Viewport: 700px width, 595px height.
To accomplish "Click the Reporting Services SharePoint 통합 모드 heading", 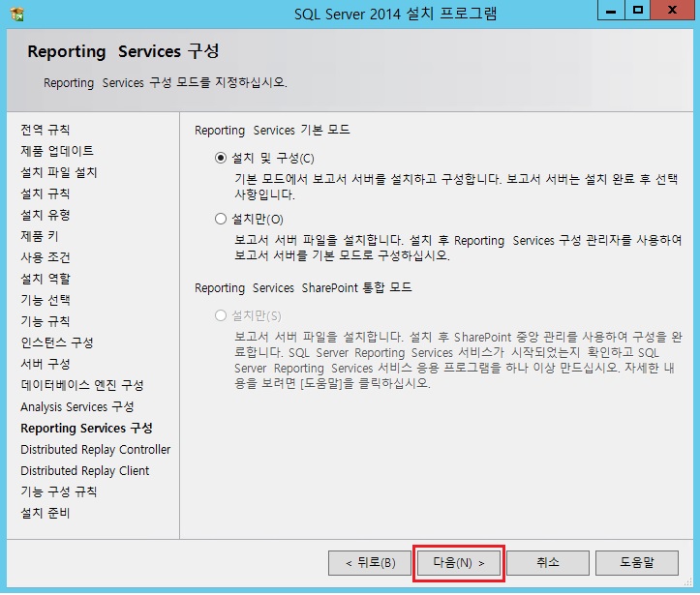I will [x=303, y=288].
